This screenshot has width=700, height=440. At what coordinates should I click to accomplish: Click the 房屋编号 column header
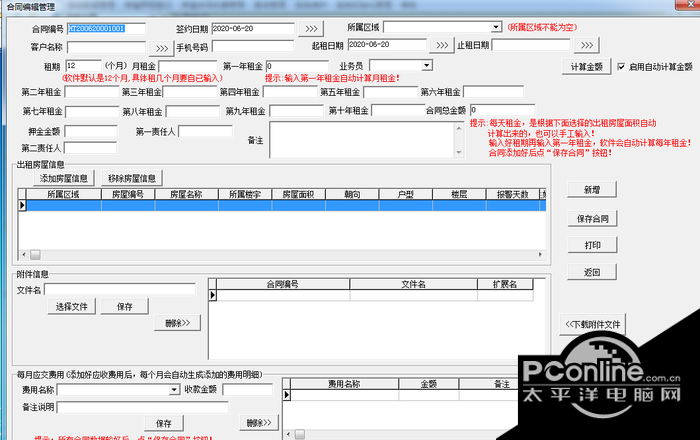[x=128, y=194]
